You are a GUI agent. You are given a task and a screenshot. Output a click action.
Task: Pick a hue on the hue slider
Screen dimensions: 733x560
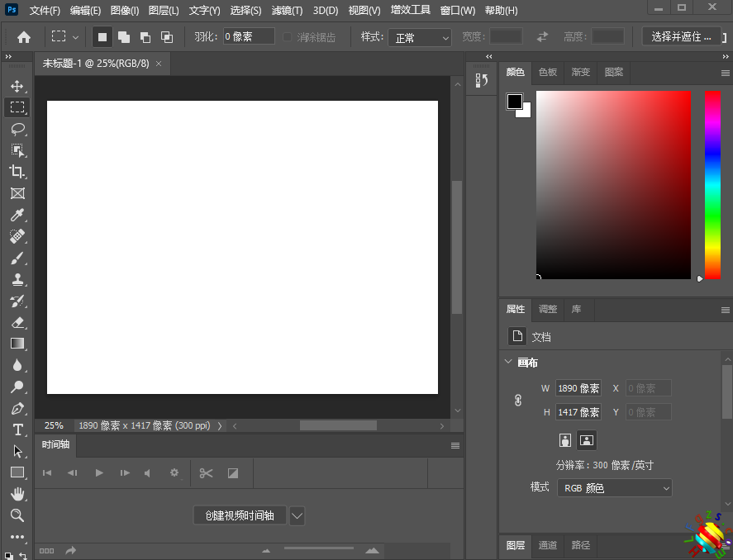712,185
